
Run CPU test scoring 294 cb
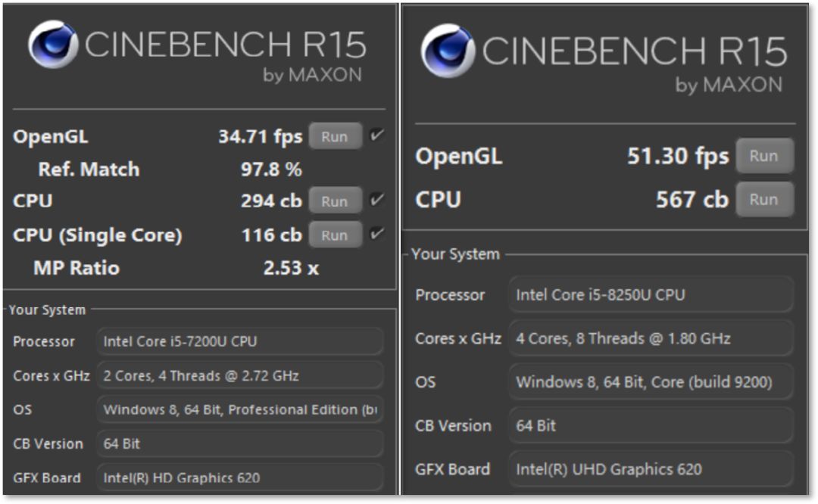tap(335, 201)
